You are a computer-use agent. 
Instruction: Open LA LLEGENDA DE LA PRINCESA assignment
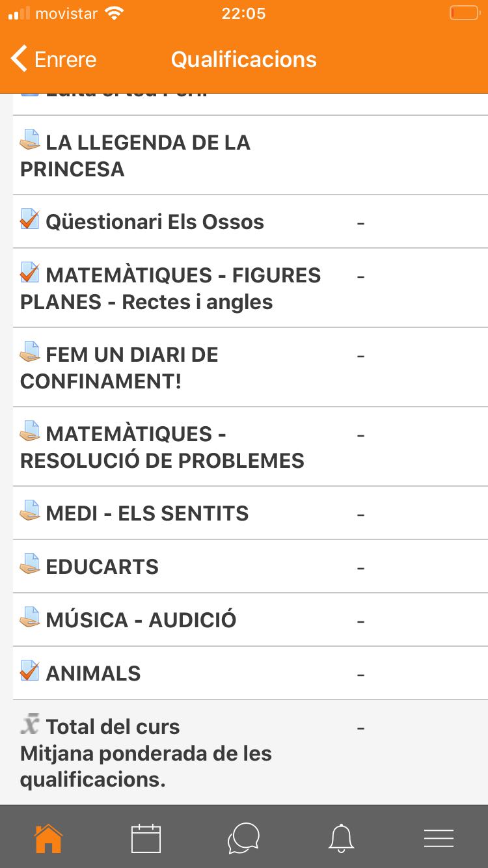click(x=148, y=156)
